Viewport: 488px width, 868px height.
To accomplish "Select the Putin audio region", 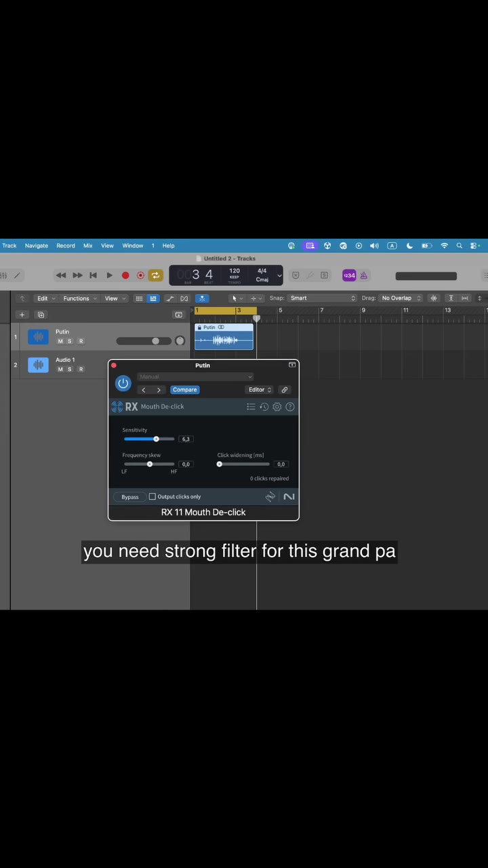I will point(224,336).
